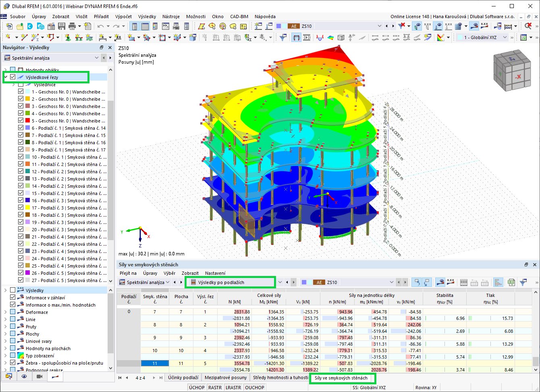
Task: Toggle the Výsledkové řezy checkbox
Action: [x=13, y=77]
